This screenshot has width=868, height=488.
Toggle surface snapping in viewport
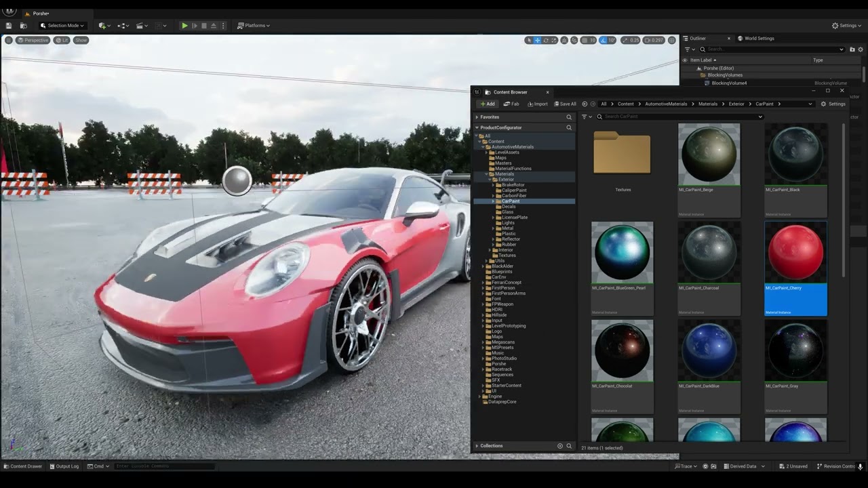(575, 40)
